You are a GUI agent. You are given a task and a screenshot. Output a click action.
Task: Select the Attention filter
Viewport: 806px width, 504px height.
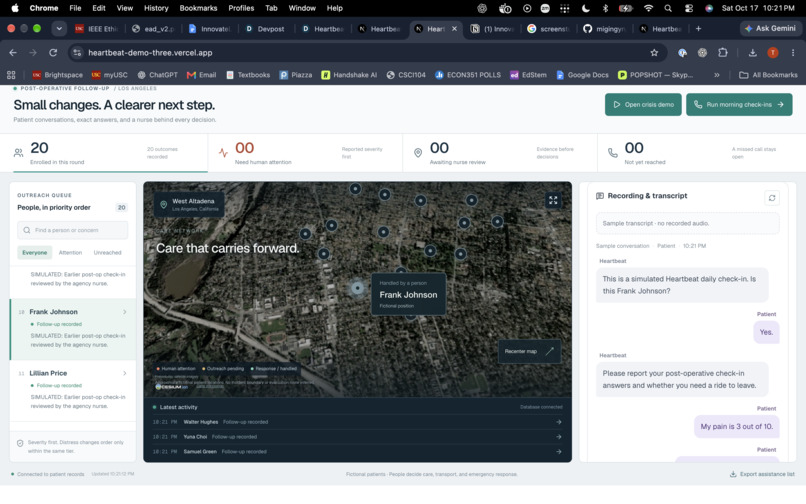point(70,253)
